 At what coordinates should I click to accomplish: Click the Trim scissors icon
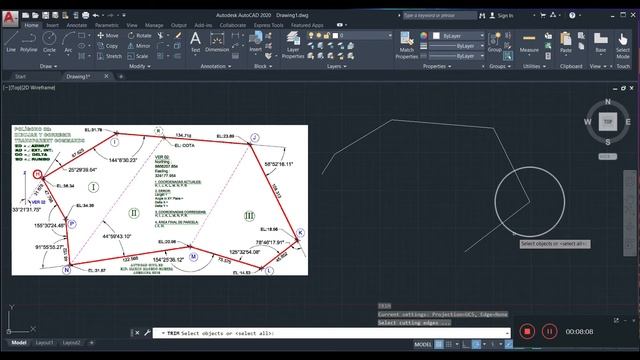(161, 36)
